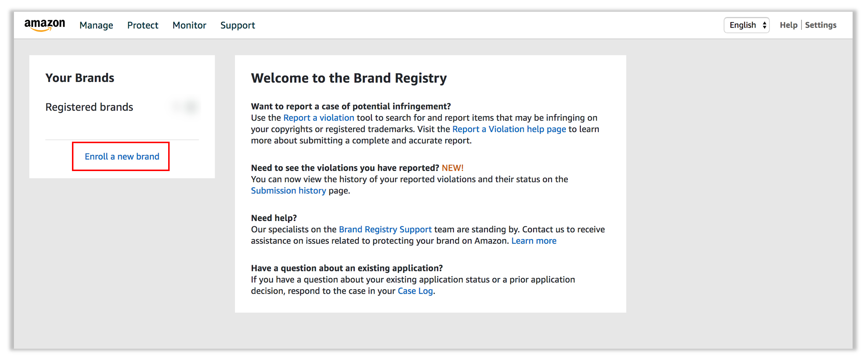Open the English language dropdown
The height and width of the screenshot is (359, 868).
746,25
